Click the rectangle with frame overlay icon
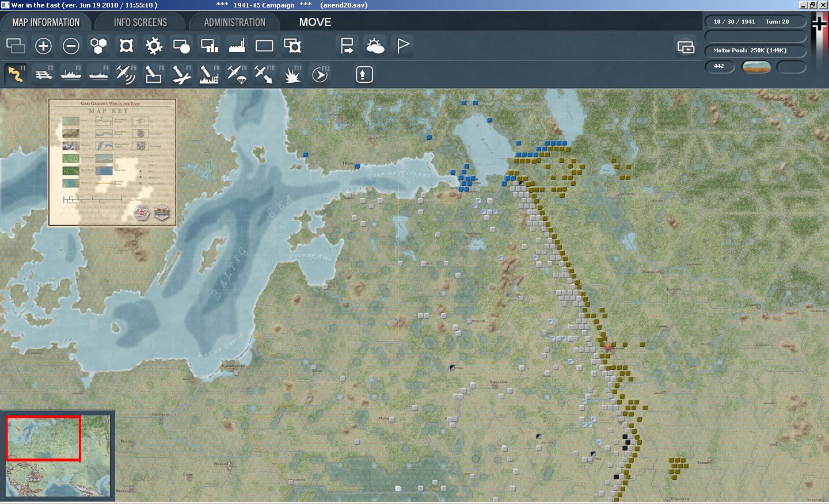 (292, 46)
